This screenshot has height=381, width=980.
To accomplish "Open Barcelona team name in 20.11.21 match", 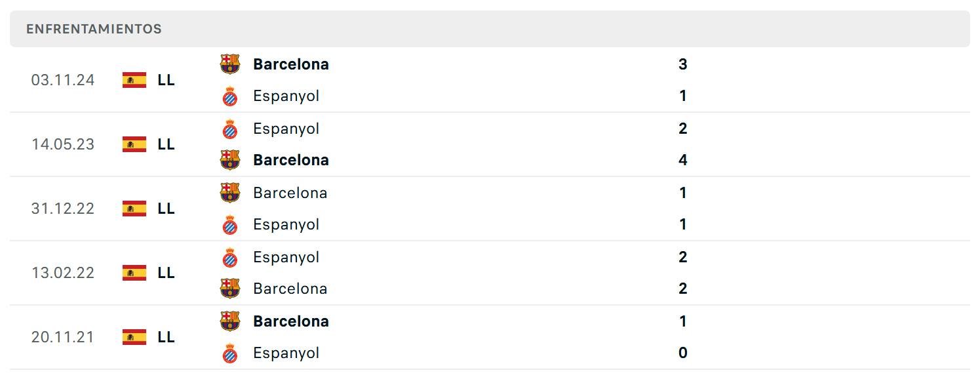I will point(291,321).
